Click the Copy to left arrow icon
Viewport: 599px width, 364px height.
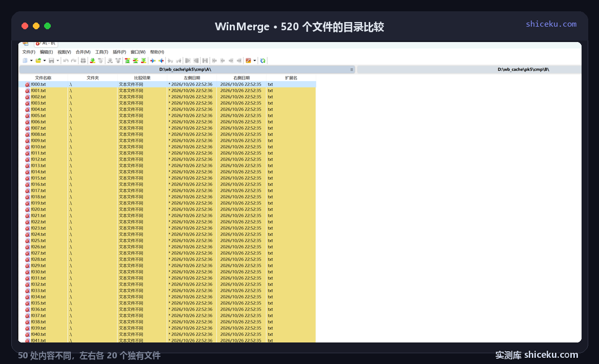point(161,60)
